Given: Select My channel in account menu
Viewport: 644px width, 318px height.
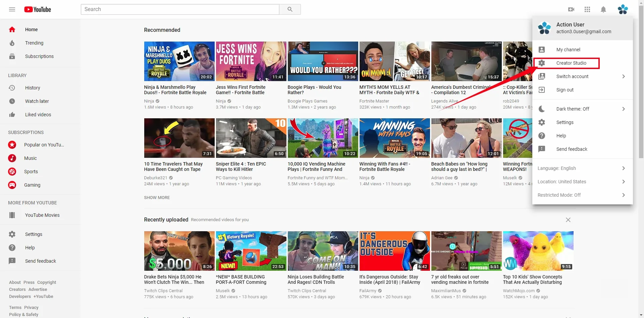Looking at the screenshot, I should pyautogui.click(x=583, y=50).
